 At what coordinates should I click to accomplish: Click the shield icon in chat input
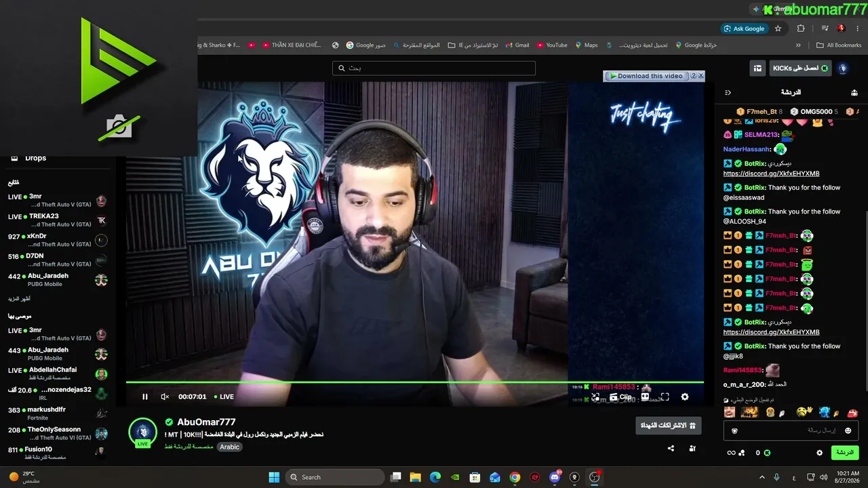pos(734,430)
